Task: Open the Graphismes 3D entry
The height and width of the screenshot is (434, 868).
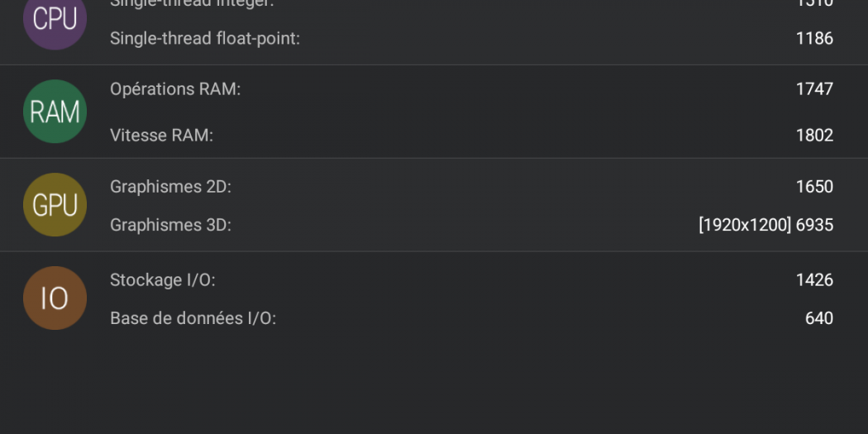Action: click(170, 225)
